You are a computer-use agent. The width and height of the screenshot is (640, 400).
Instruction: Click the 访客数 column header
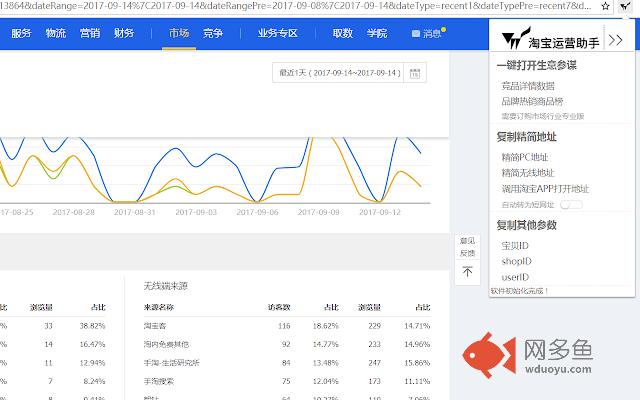(x=279, y=307)
